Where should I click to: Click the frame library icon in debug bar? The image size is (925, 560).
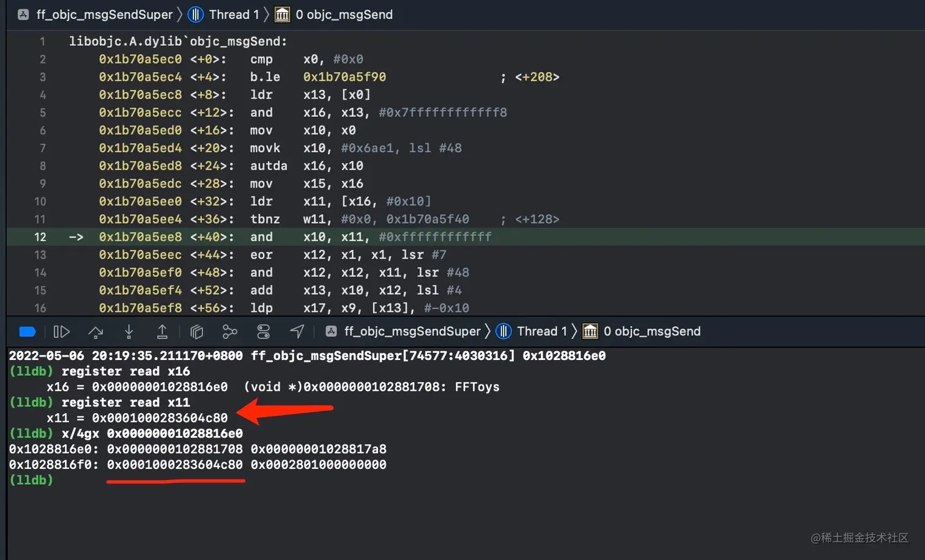(x=590, y=331)
